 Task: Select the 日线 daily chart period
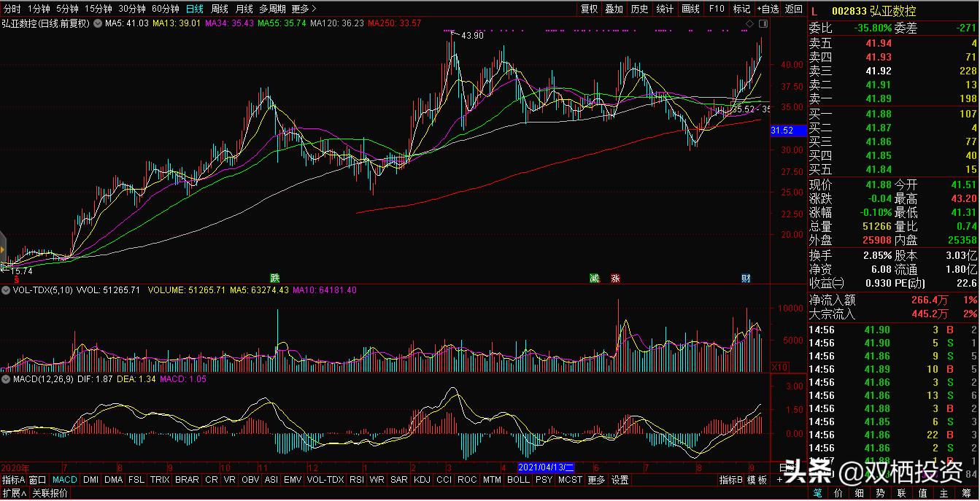[x=195, y=9]
